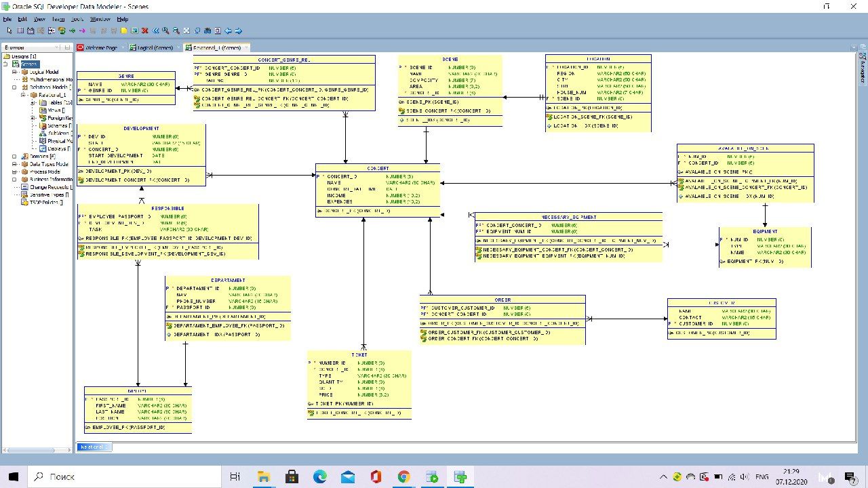
Task: Click the Zoom Out magnifier icon
Action: (x=176, y=30)
